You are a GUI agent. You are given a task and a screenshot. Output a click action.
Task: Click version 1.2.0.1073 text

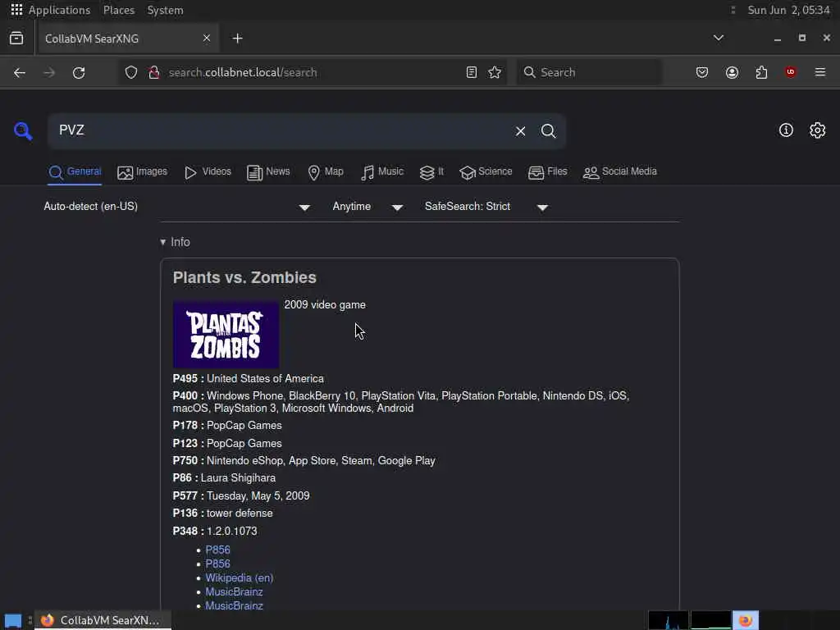pyautogui.click(x=232, y=532)
